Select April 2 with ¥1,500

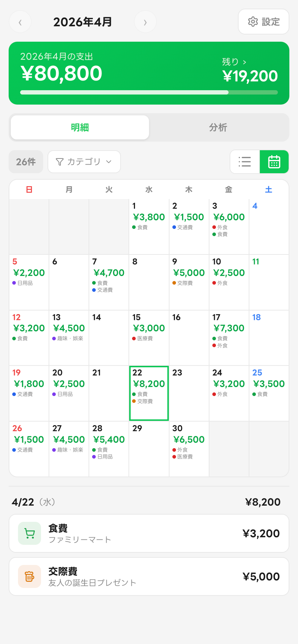click(x=189, y=227)
